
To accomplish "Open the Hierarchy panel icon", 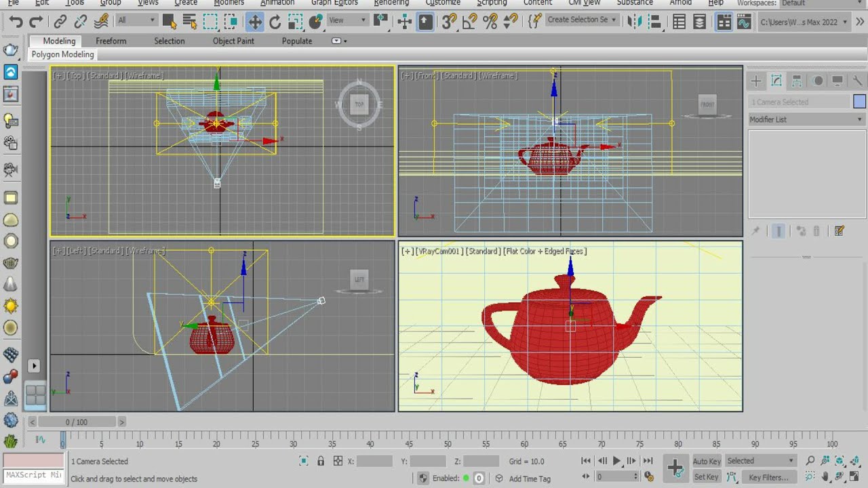I will click(x=797, y=81).
